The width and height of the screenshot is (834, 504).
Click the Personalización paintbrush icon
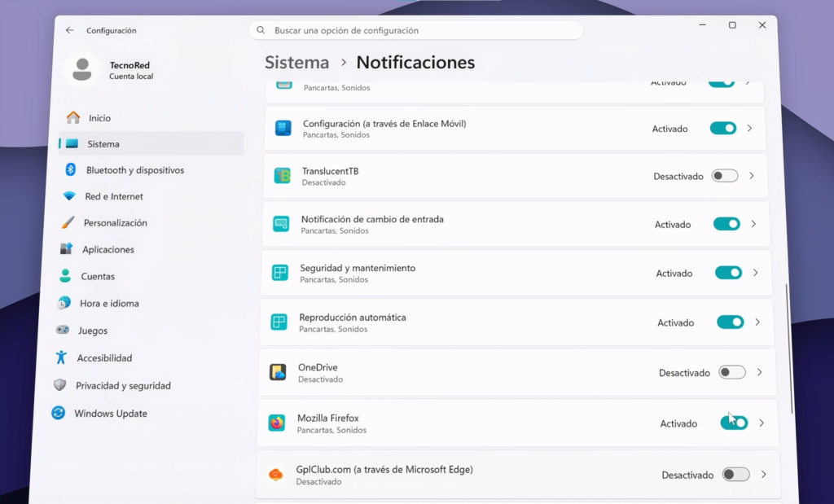tap(68, 222)
